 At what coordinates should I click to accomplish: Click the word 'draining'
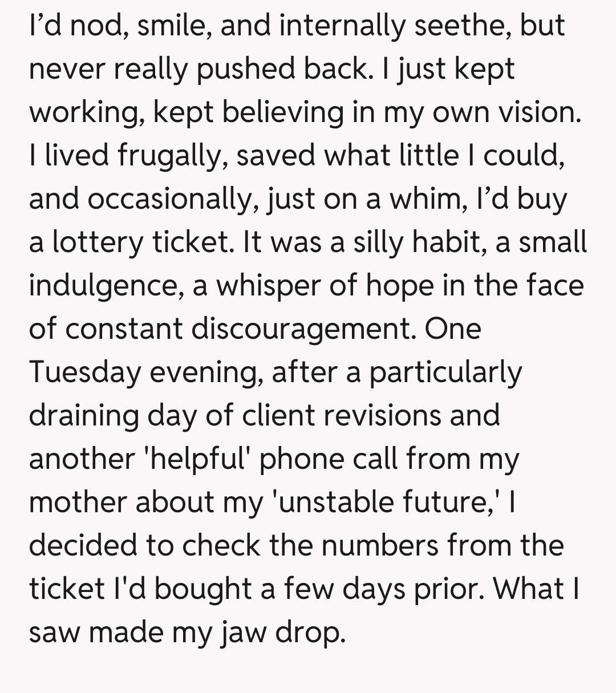(x=84, y=415)
